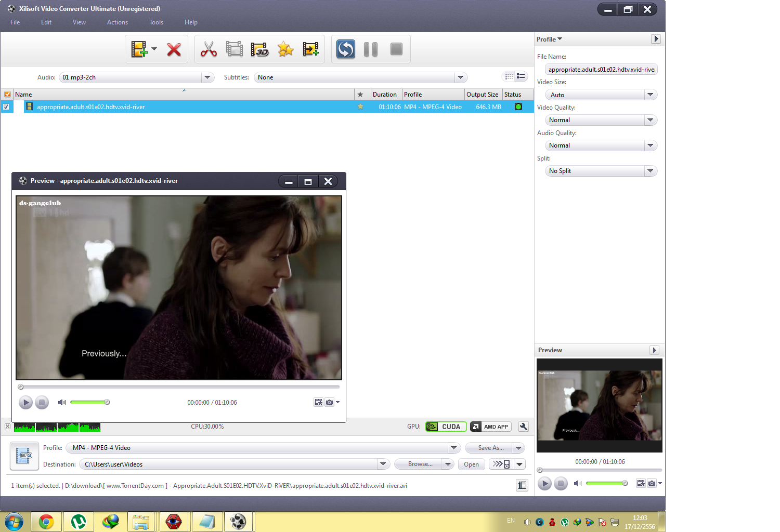The image size is (780, 532).
Task: Mute audio in the side Preview panel
Action: [x=578, y=483]
